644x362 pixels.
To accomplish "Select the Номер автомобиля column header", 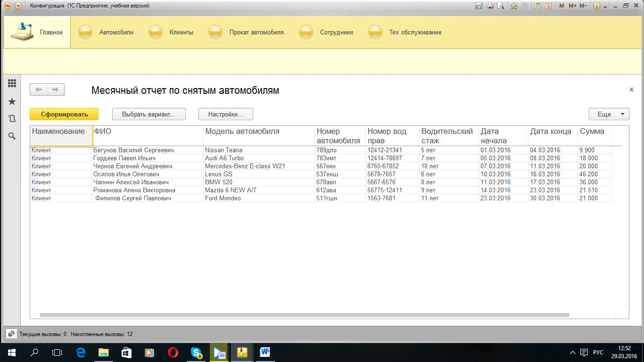I will pyautogui.click(x=340, y=136).
